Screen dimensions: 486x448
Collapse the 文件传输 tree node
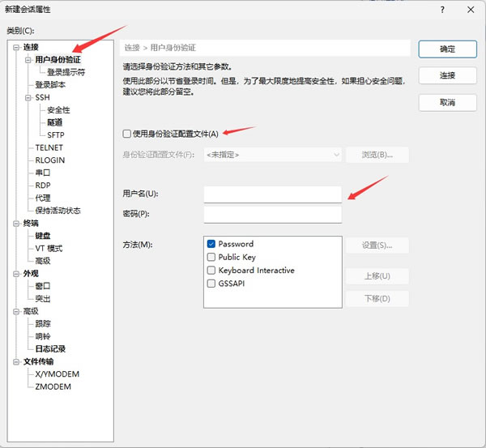(x=15, y=361)
